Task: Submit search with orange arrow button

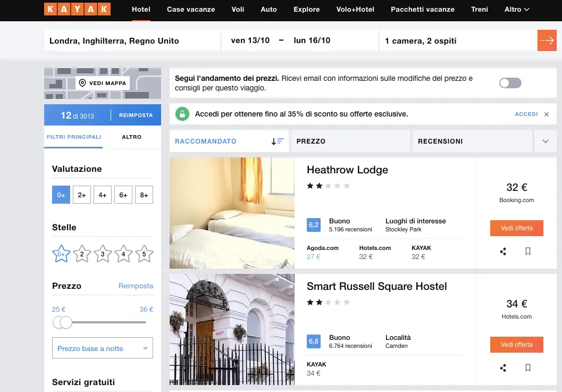Action: (x=547, y=40)
